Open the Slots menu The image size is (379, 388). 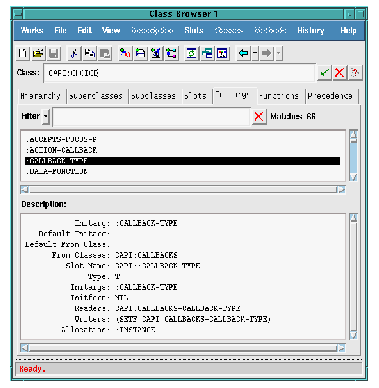(194, 30)
